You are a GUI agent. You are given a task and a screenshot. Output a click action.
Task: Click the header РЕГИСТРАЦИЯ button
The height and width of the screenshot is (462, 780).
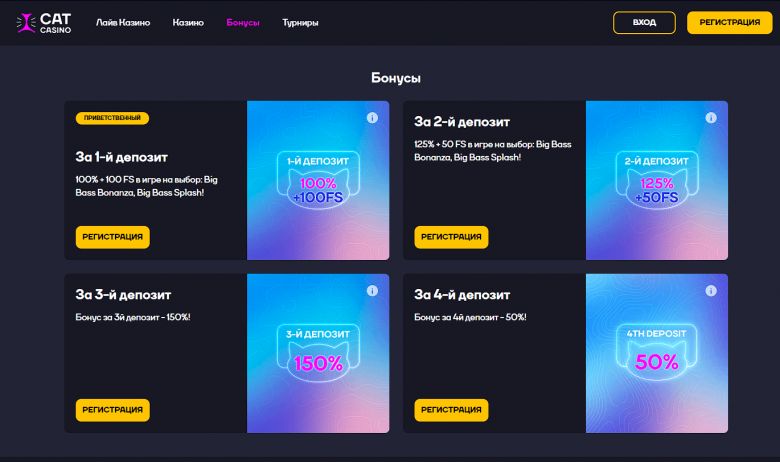pyautogui.click(x=729, y=22)
